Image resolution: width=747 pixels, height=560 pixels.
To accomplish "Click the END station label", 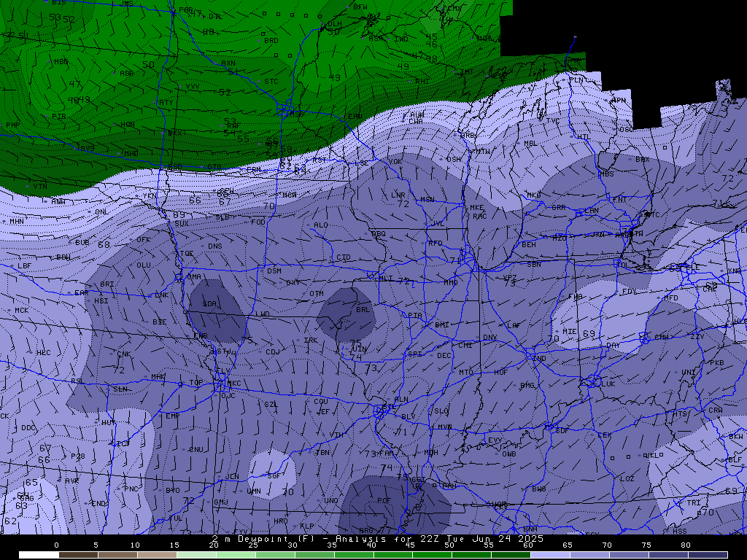I will (x=98, y=504).
